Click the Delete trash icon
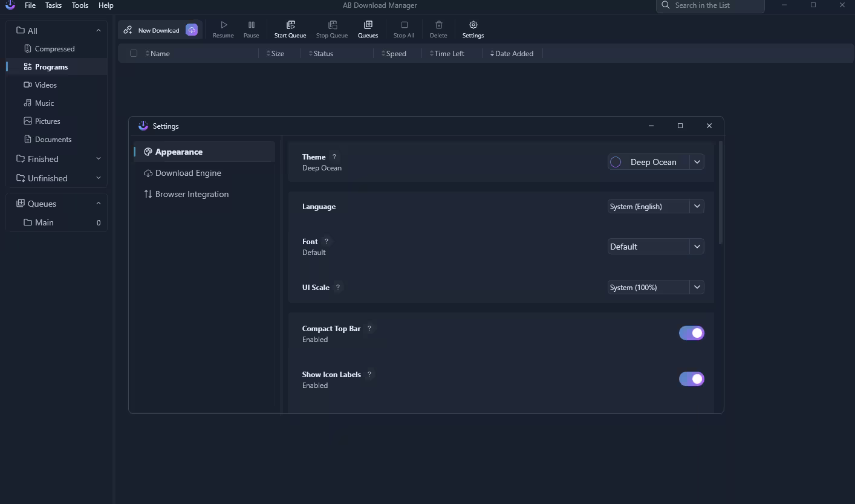The image size is (855, 504). (x=439, y=25)
